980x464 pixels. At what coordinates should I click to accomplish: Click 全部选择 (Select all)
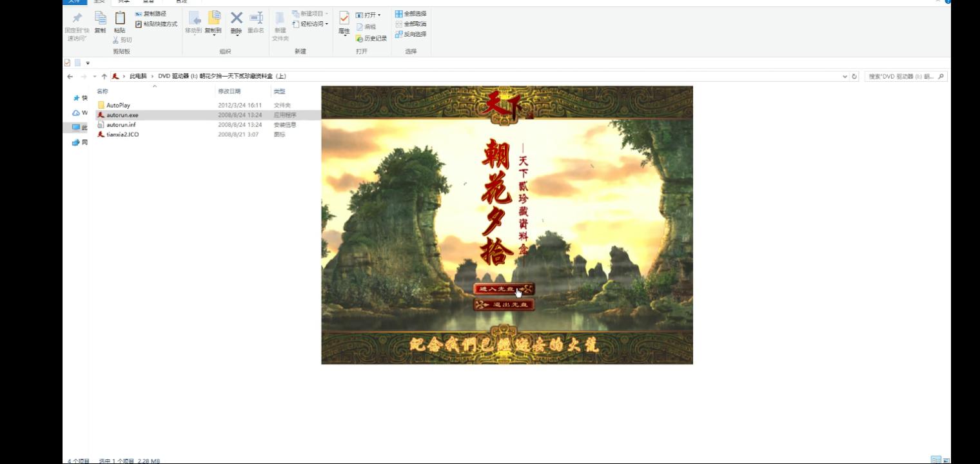[x=411, y=14]
